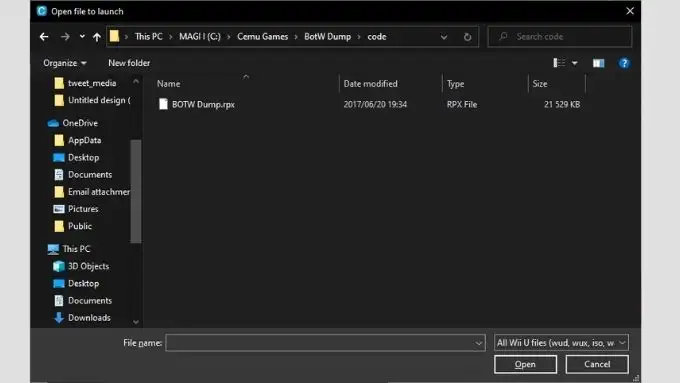Open Help with the question mark icon

click(x=624, y=63)
